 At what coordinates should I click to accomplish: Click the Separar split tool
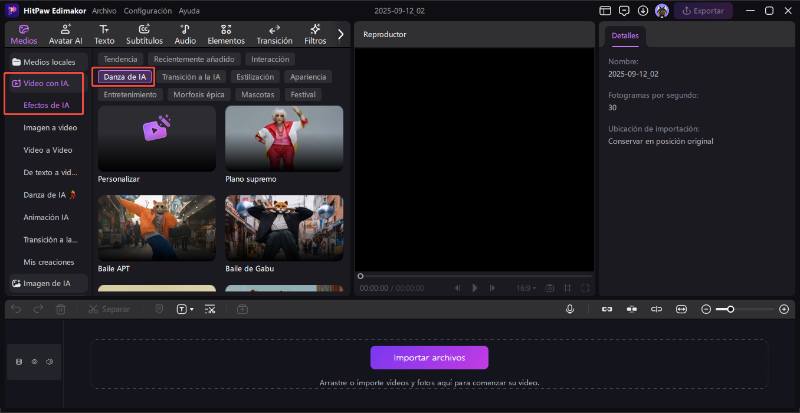pos(109,309)
